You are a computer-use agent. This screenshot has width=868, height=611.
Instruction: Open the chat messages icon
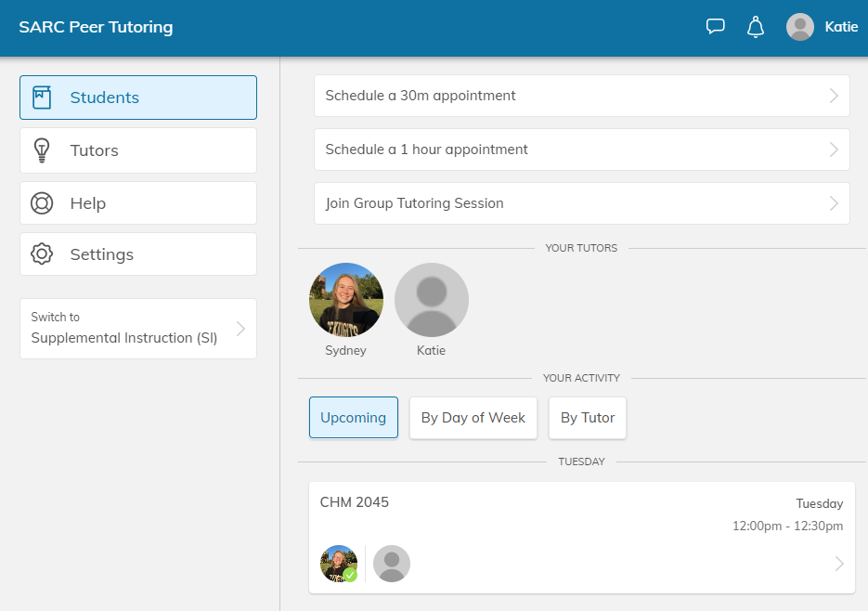(715, 27)
